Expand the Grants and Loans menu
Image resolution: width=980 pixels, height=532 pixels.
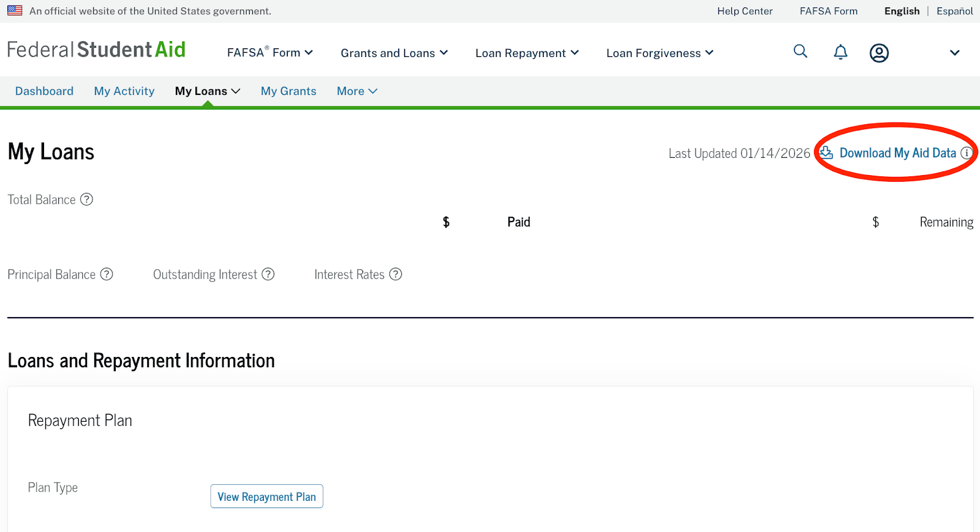tap(394, 53)
